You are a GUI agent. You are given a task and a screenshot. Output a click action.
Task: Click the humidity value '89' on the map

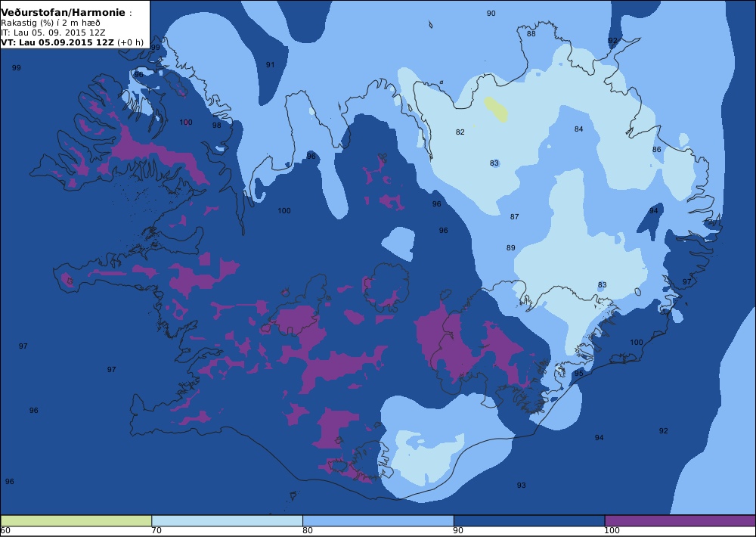click(510, 248)
